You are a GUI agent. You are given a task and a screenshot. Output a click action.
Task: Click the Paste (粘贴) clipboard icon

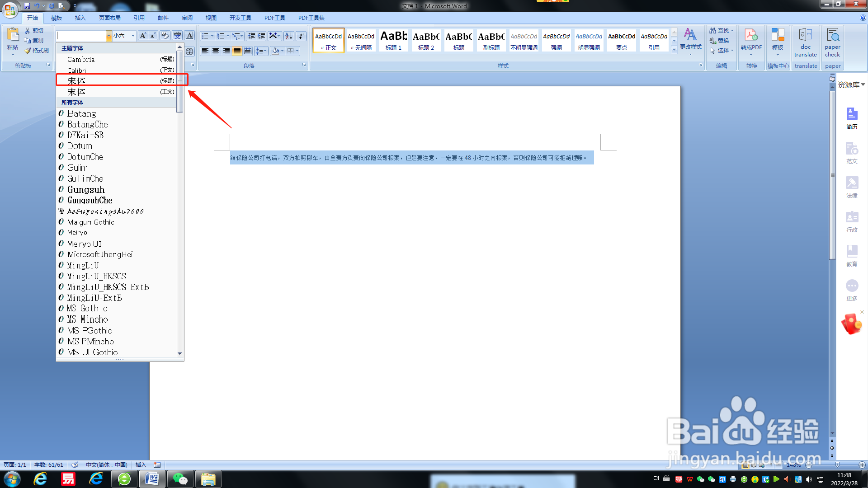tap(13, 35)
